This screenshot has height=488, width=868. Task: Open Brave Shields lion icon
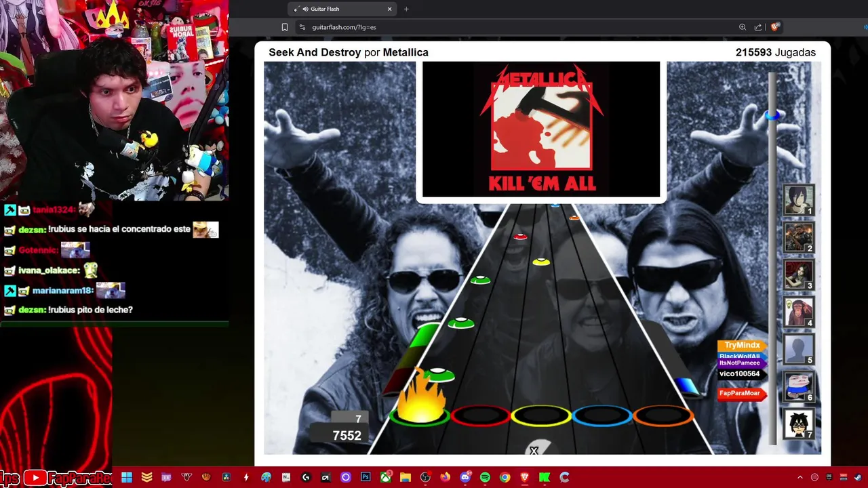[775, 27]
